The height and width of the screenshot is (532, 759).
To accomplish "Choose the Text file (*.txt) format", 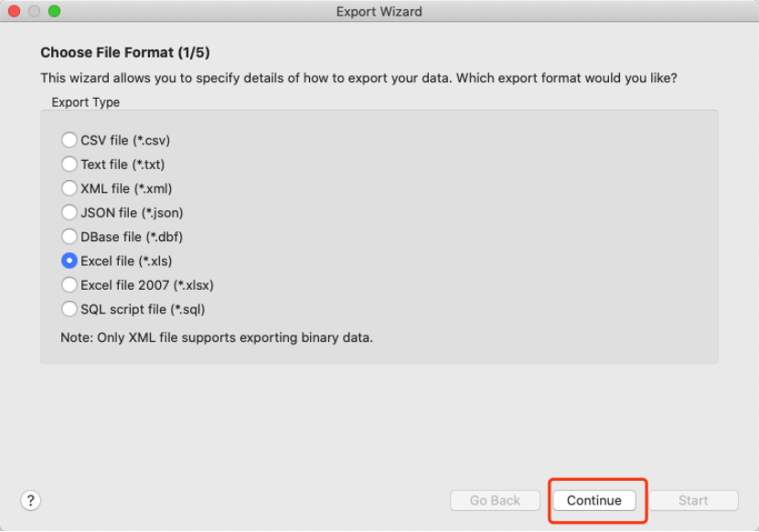I will (x=69, y=165).
